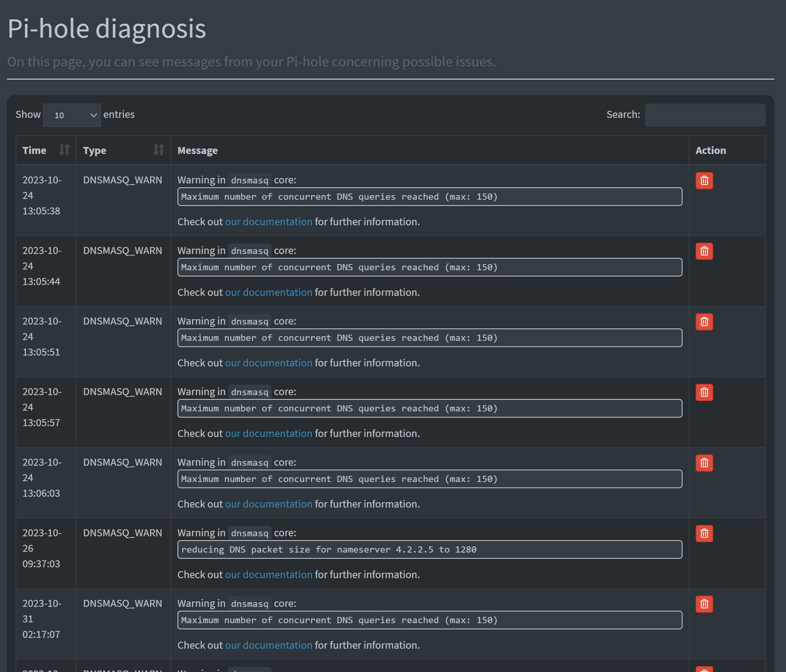Click the Message column header
Screen dimensions: 786x672
pos(197,150)
